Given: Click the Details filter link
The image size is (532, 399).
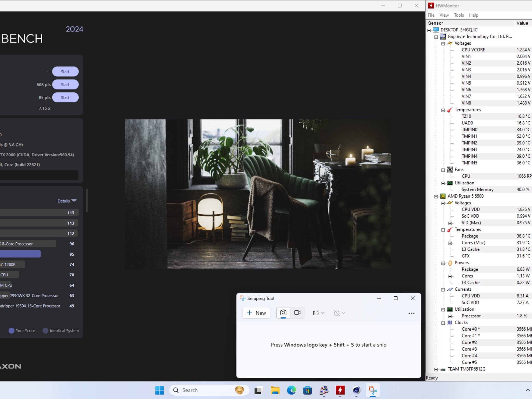Looking at the screenshot, I should [x=67, y=201].
